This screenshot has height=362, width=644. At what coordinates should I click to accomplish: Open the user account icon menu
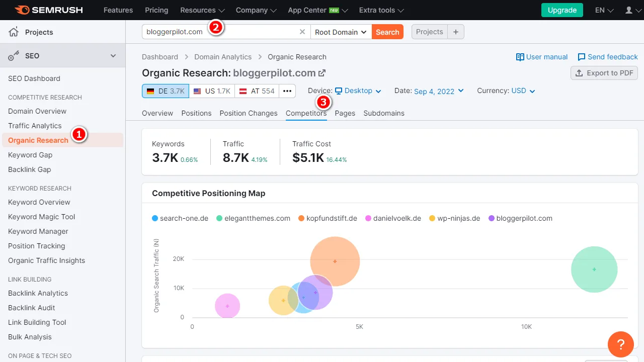pos(632,10)
